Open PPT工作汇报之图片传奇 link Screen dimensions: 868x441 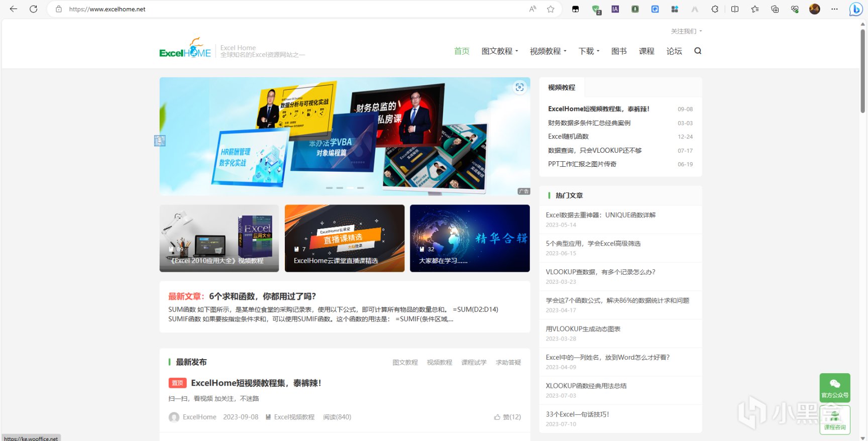582,164
